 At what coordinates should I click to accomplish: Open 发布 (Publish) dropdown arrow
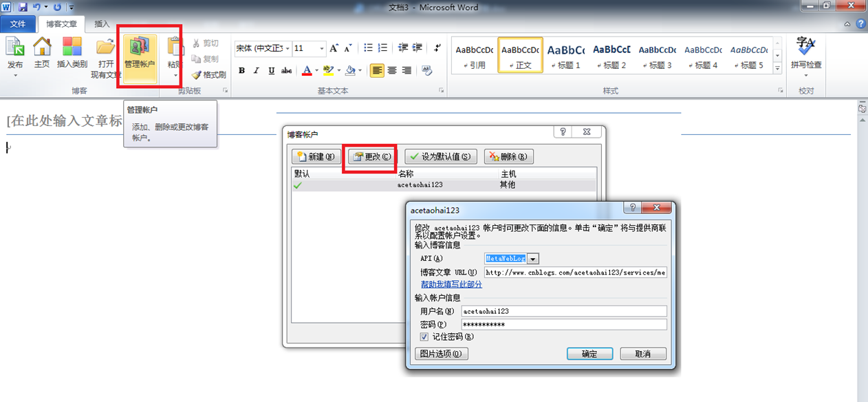click(14, 74)
